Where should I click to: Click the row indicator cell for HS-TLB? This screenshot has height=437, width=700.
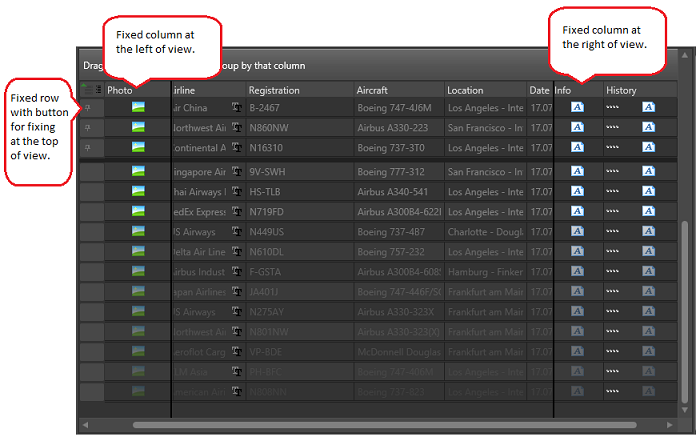pos(92,191)
